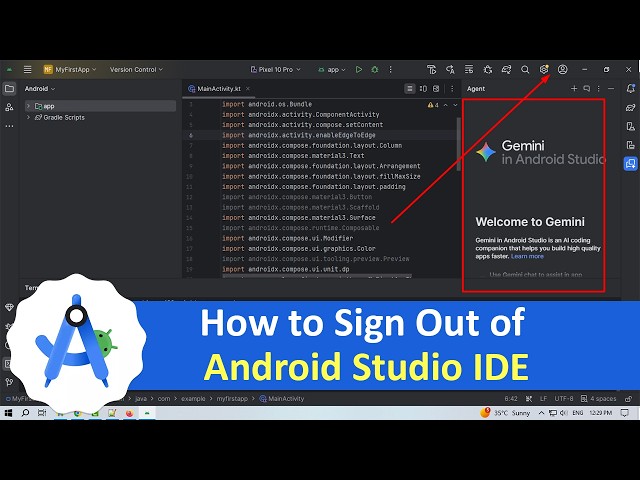Open Gradle tool window in right sidebar
Viewport: 640px width, 480px height.
[630, 108]
